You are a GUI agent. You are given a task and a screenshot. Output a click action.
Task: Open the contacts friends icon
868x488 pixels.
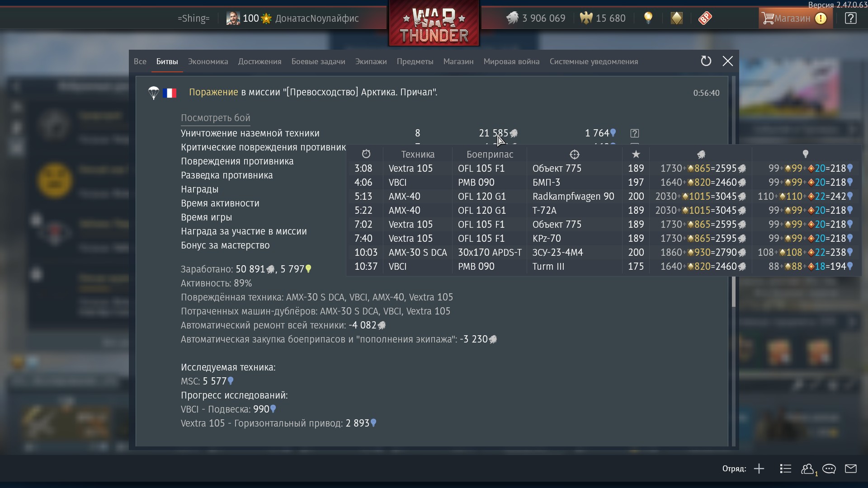point(808,469)
